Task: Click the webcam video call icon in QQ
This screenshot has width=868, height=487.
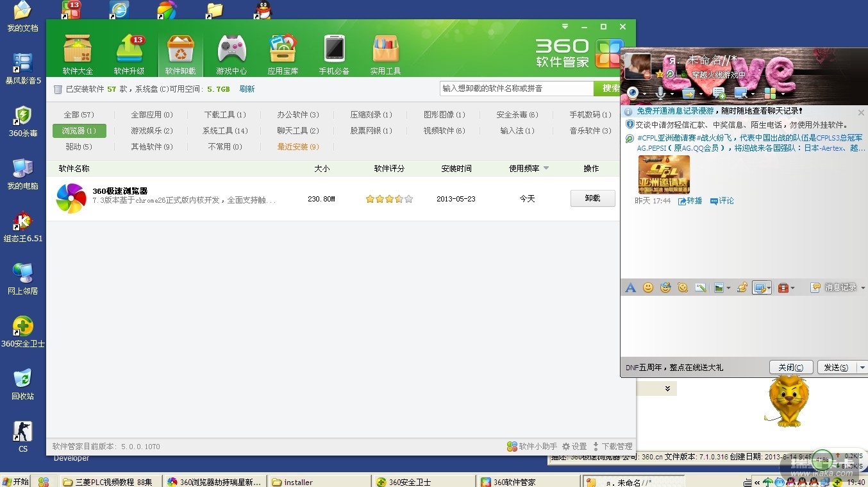Action: tap(632, 93)
